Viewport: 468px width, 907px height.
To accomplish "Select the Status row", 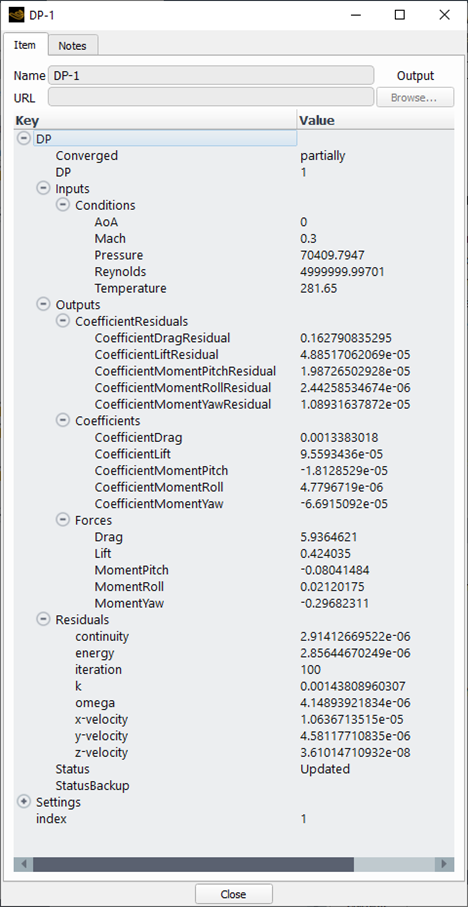I will tap(234, 769).
